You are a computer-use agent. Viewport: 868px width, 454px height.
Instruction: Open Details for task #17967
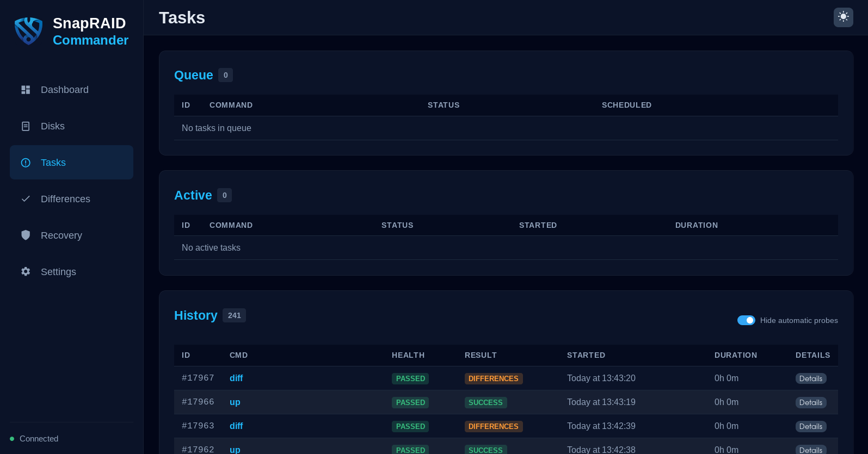click(x=810, y=378)
